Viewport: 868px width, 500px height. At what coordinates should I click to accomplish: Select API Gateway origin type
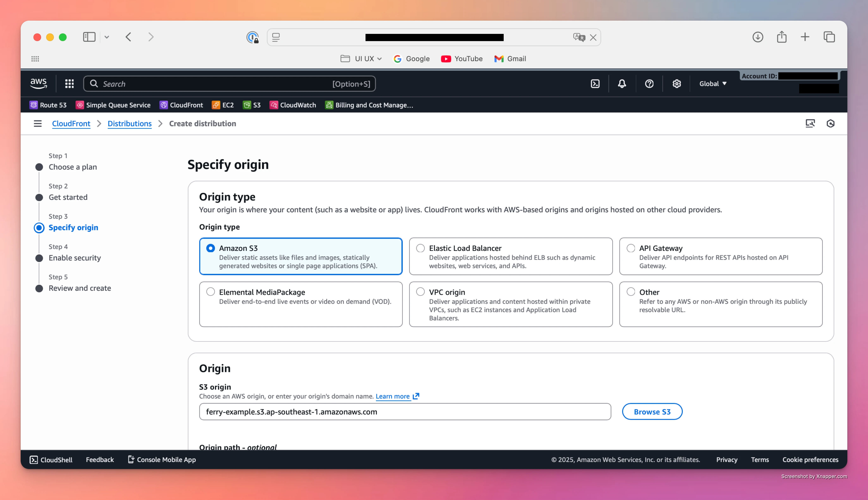pos(631,248)
